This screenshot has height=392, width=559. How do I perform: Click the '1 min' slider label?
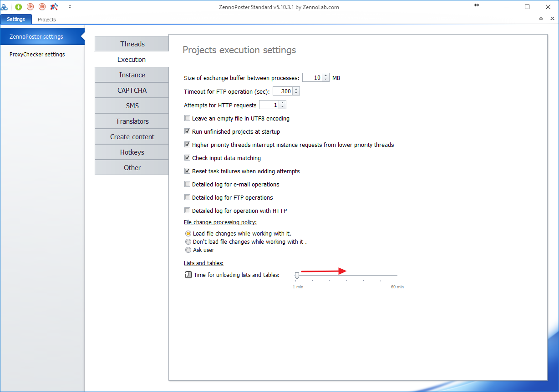tap(298, 287)
